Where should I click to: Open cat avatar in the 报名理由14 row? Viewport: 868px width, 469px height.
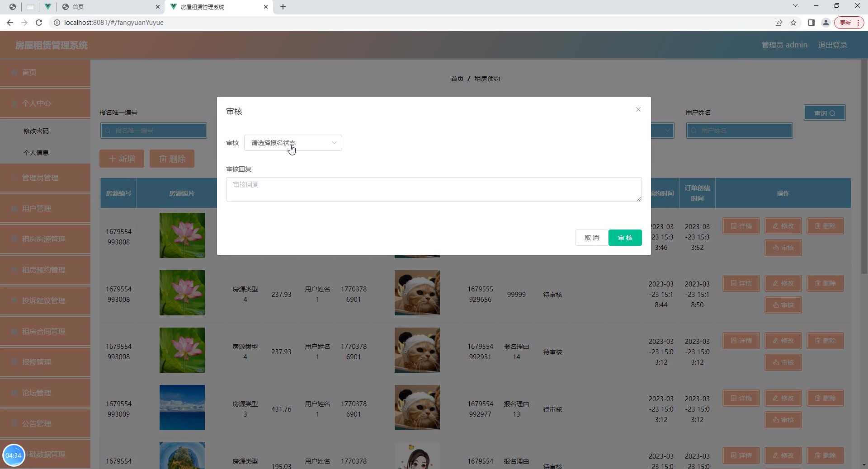tap(417, 350)
